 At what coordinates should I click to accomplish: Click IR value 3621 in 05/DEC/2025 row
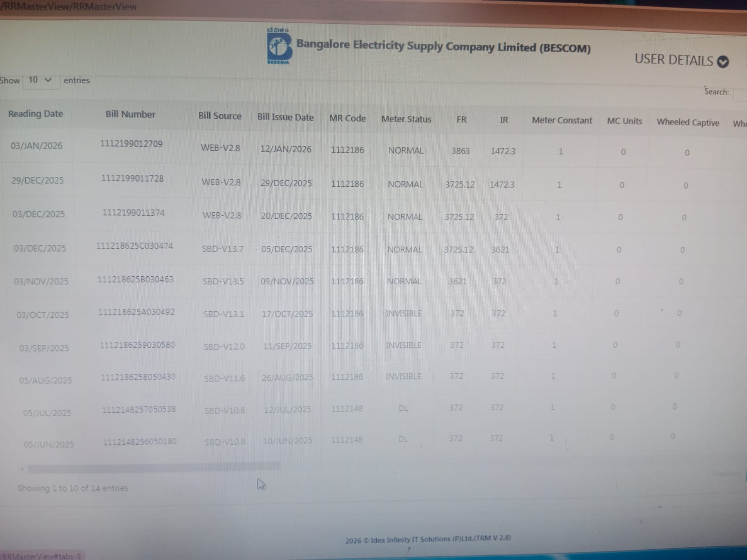(500, 250)
